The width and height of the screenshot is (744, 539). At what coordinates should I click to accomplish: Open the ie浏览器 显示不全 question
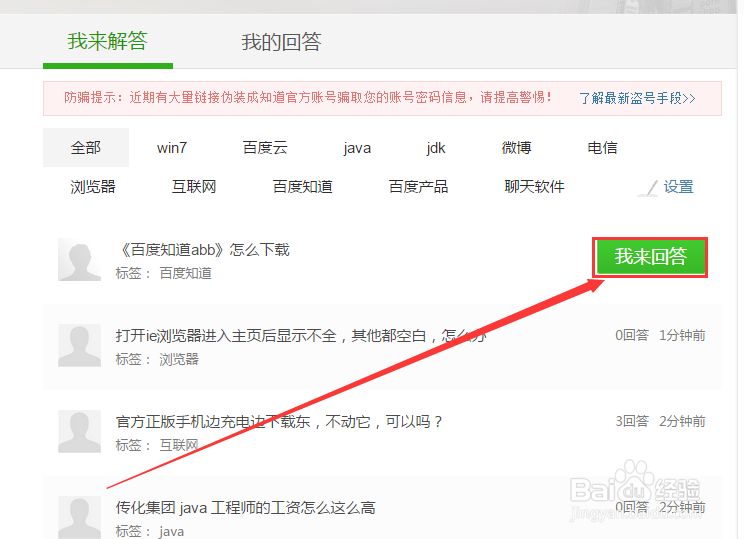(x=301, y=335)
